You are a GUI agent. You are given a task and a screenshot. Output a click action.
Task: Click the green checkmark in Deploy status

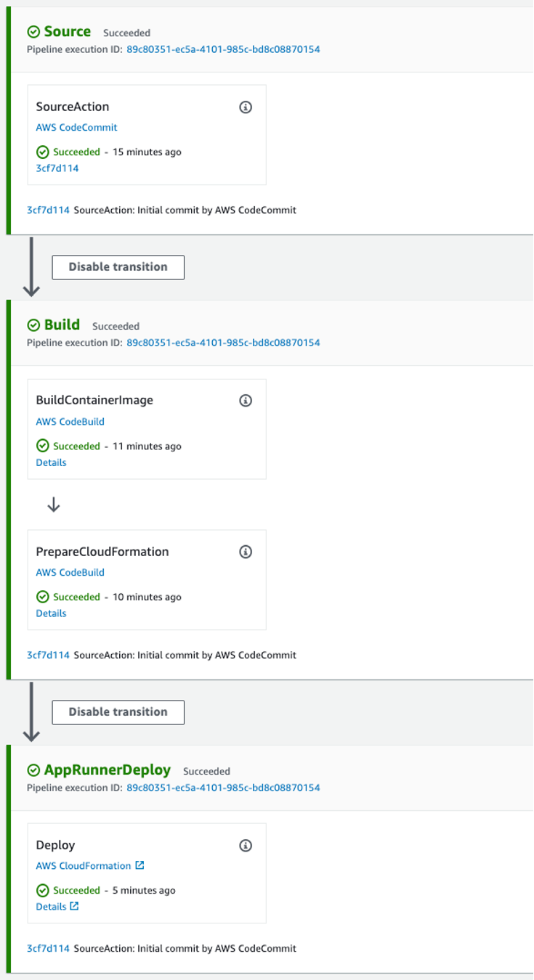pos(43,890)
